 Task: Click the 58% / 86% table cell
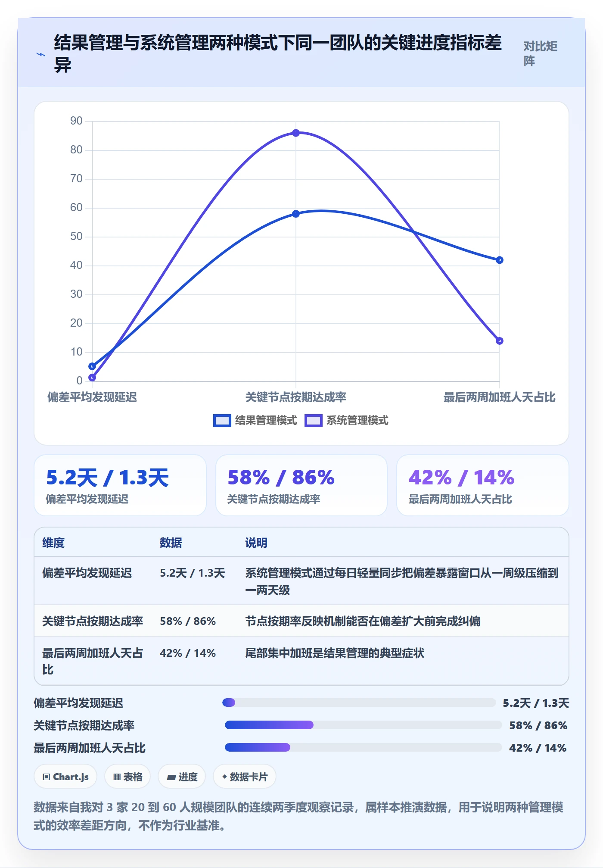pos(188,621)
